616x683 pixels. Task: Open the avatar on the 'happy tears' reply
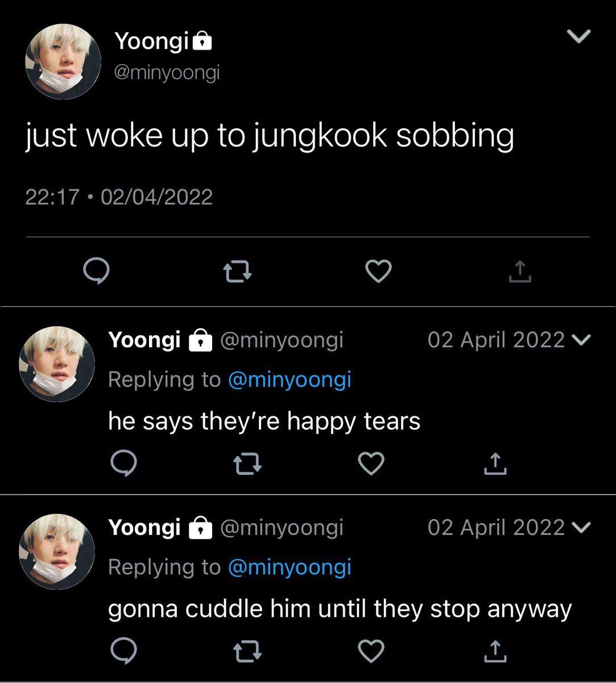click(57, 364)
